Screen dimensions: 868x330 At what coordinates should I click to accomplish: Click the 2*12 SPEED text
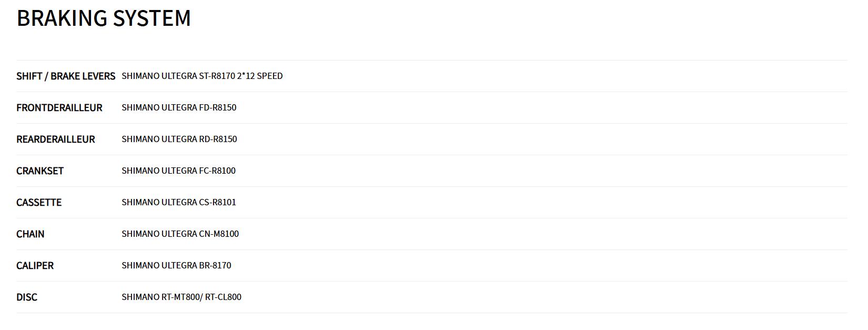pyautogui.click(x=260, y=76)
